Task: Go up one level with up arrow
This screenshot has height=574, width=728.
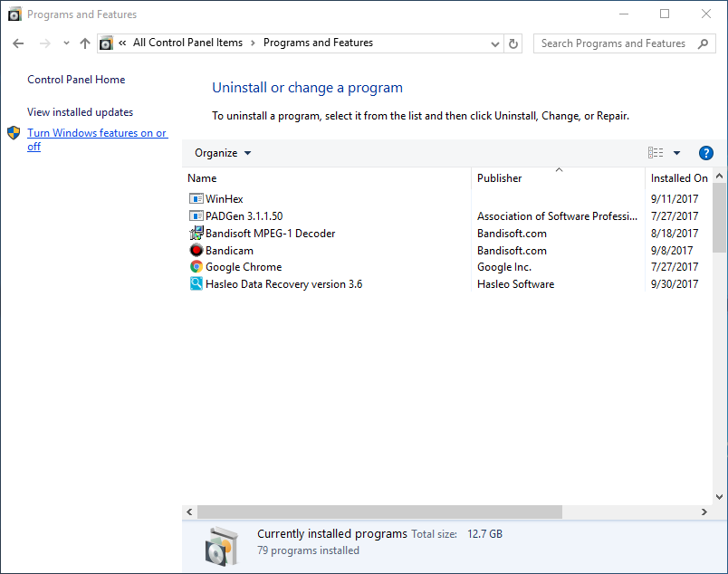Action: point(84,43)
